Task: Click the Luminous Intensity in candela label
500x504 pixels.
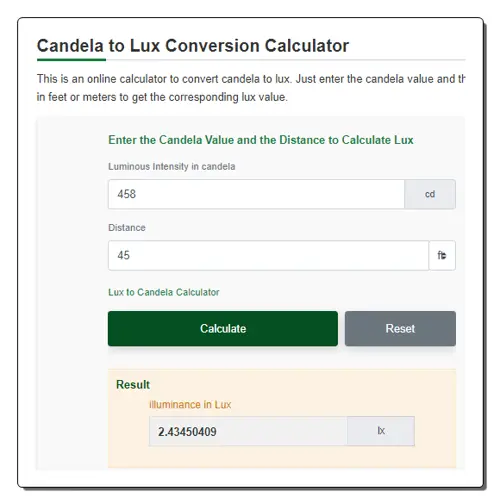Action: 172,166
